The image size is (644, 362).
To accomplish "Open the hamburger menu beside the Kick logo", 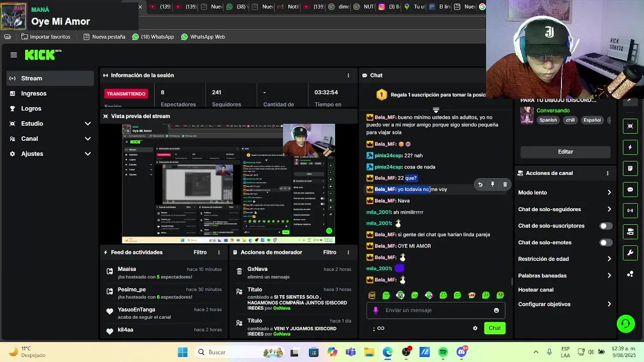I will pos(14,55).
